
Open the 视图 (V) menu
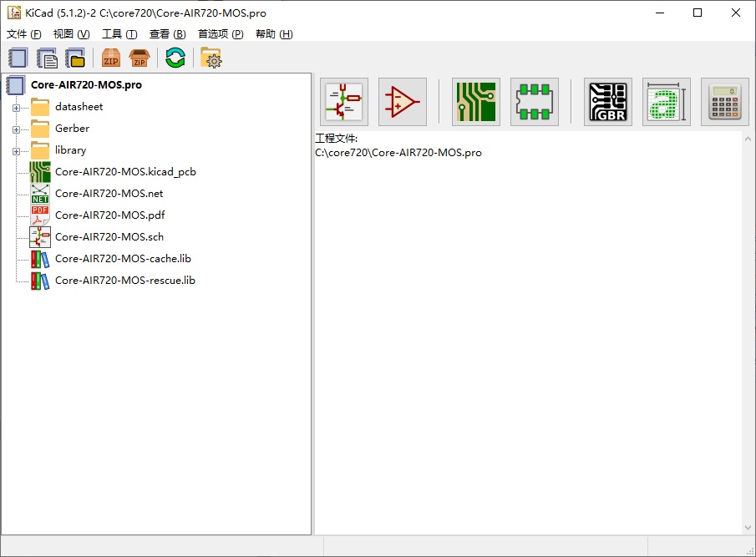coord(71,33)
